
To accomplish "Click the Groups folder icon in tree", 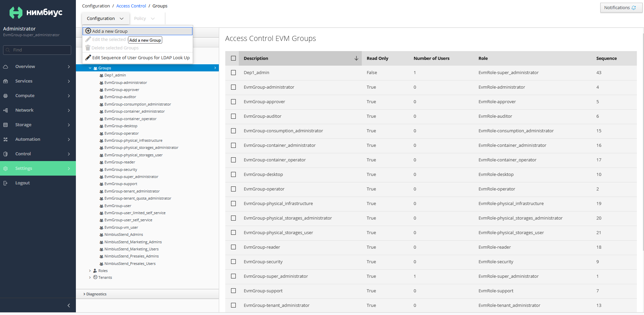I will [95, 68].
